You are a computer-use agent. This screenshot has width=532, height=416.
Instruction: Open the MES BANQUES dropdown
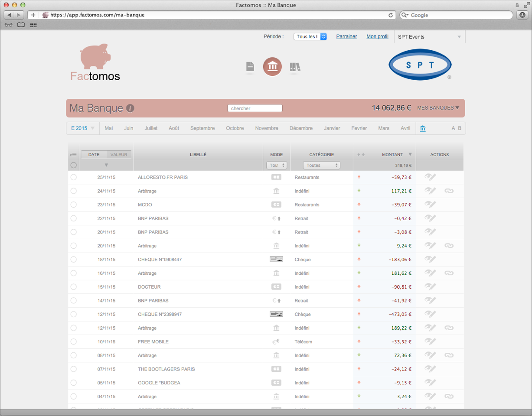coord(438,108)
